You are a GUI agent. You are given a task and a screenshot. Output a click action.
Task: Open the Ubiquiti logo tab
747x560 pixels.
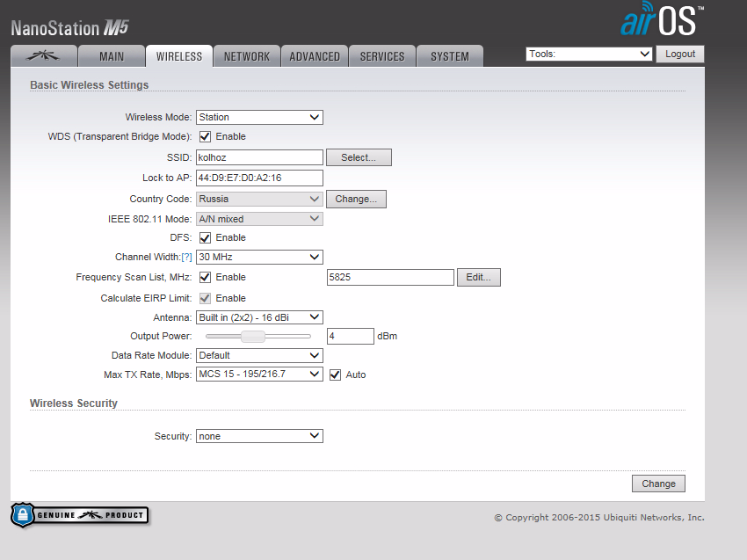pyautogui.click(x=44, y=56)
